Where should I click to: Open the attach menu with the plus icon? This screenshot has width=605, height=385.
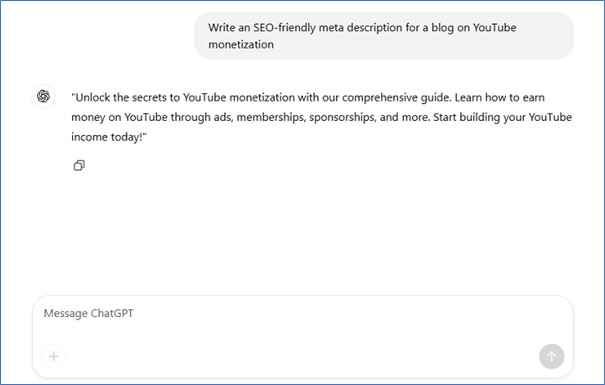(x=54, y=356)
